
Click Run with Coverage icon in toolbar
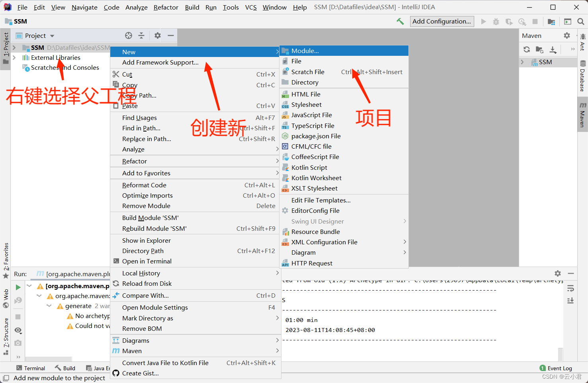(x=509, y=22)
